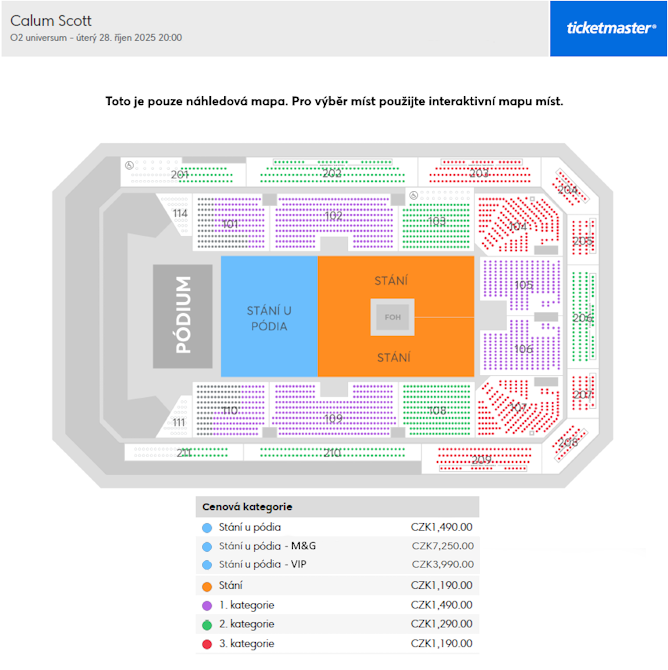Click the wheelchair icon near section 103

tap(413, 196)
